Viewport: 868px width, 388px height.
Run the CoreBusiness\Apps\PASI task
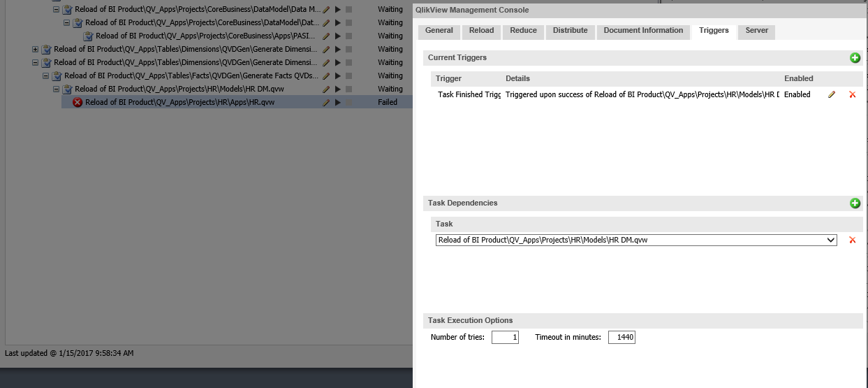click(337, 36)
